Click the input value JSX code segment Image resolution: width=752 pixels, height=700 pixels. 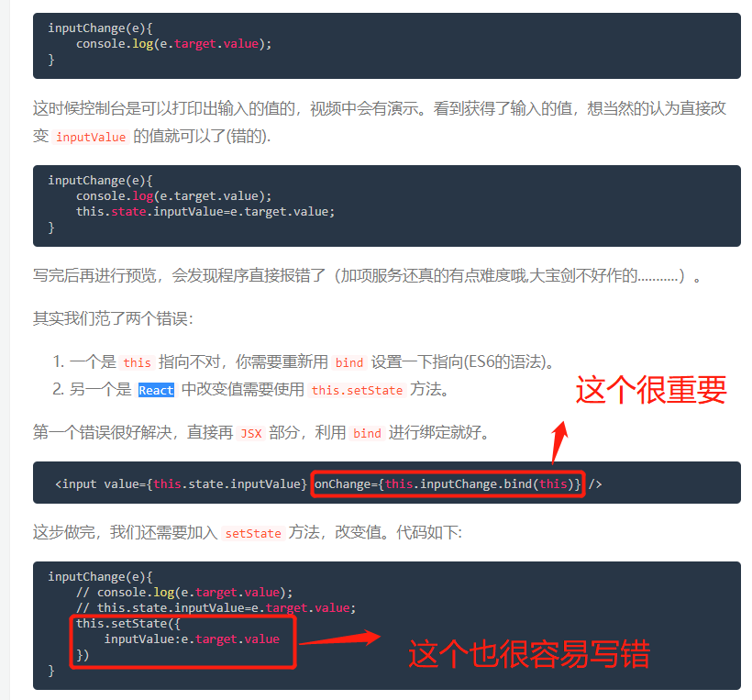[x=181, y=483]
